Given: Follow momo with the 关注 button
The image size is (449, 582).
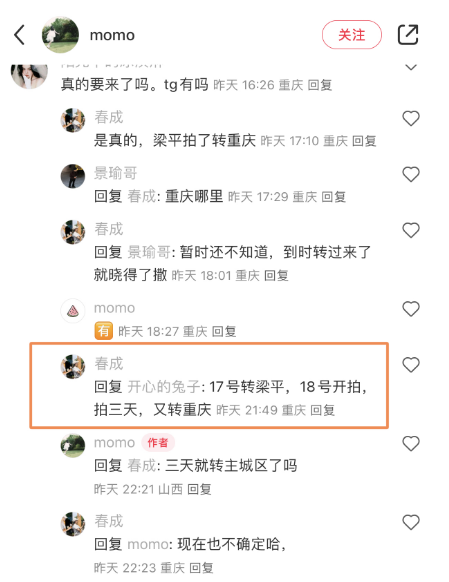Looking at the screenshot, I should click(x=351, y=35).
